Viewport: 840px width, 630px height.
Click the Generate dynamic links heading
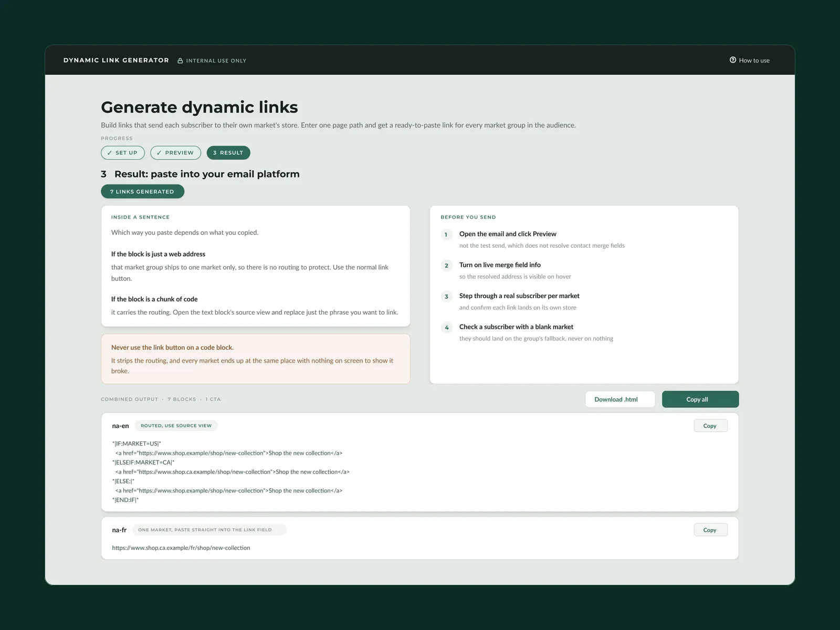pos(199,107)
